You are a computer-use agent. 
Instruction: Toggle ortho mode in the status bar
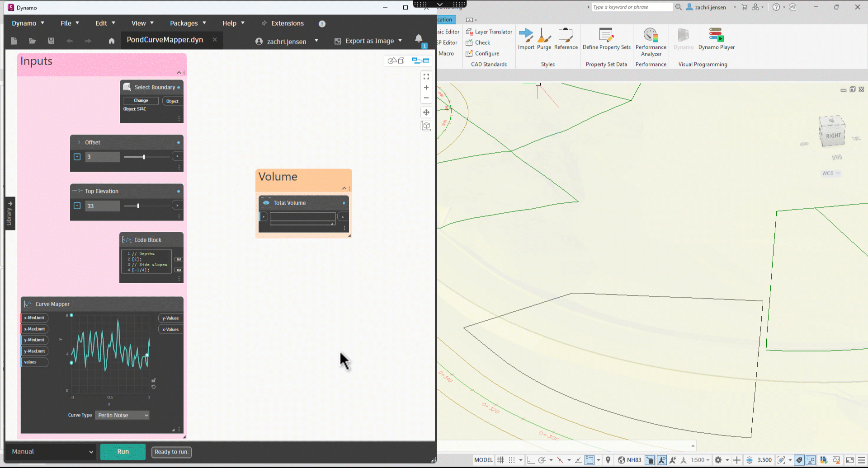point(531,460)
